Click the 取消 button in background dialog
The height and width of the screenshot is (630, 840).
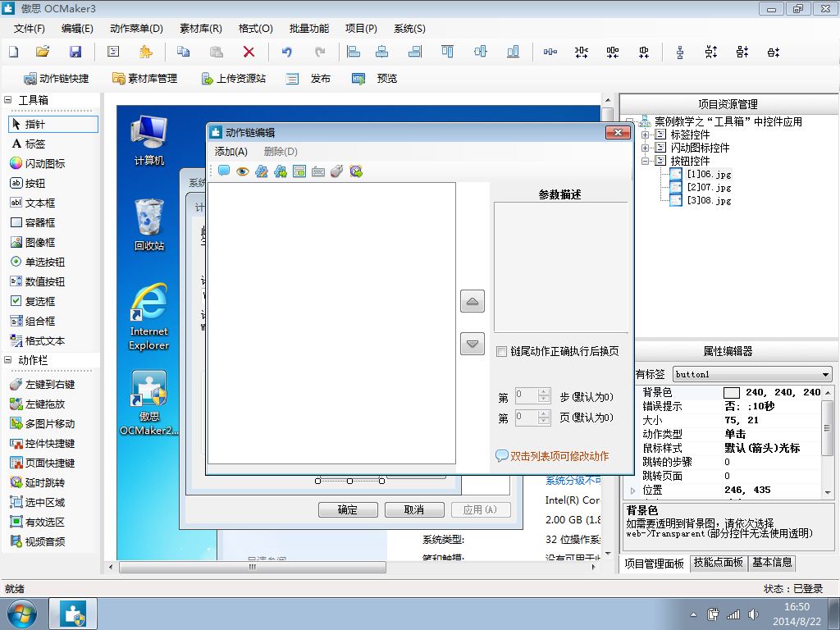(x=414, y=509)
